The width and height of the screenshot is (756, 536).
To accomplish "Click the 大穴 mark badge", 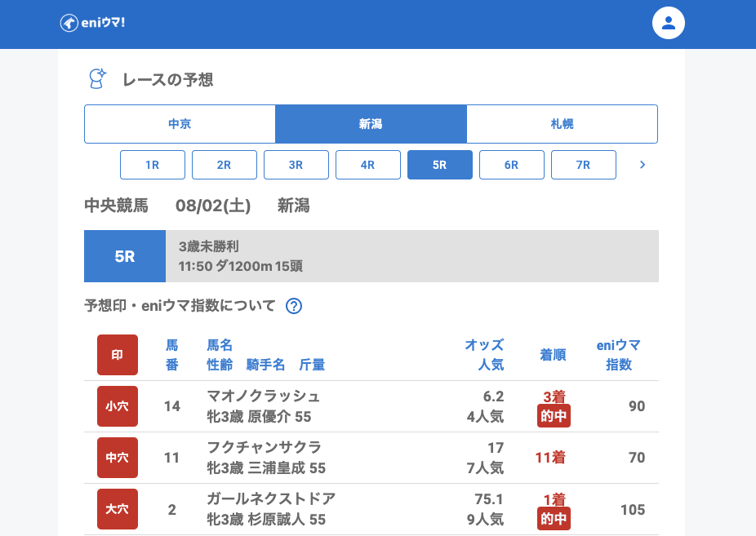I will 118,509.
